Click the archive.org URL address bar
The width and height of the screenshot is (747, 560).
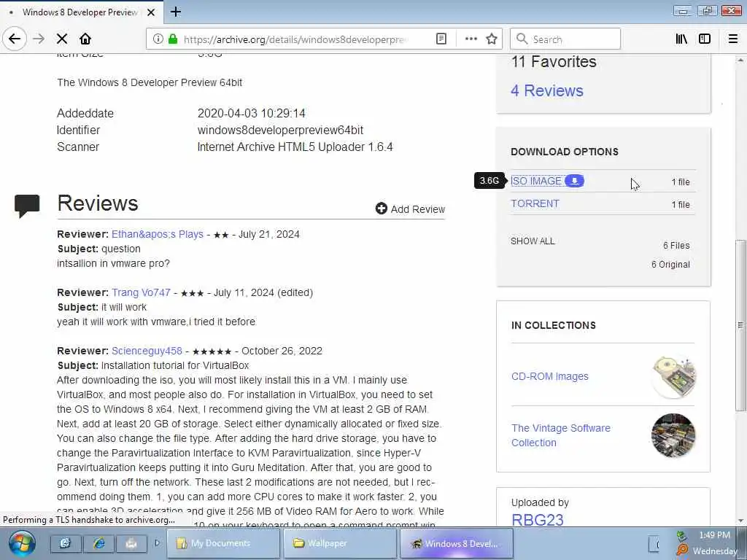295,39
